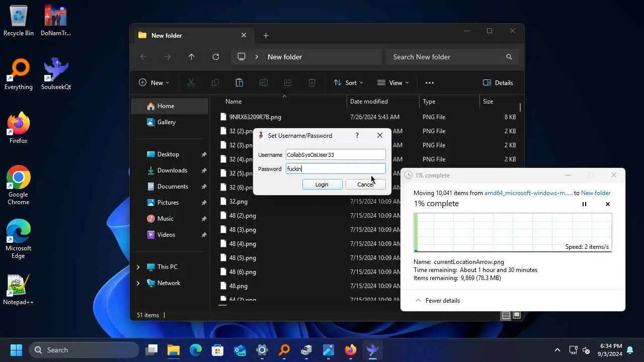Open the Recycle Bin desktop icon
This screenshot has width=644, height=362.
click(19, 20)
